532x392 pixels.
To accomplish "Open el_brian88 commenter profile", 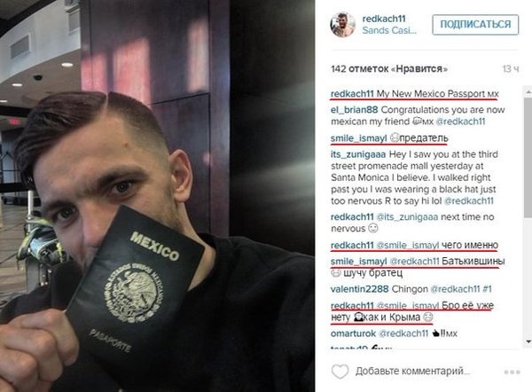I will pyautogui.click(x=354, y=110).
